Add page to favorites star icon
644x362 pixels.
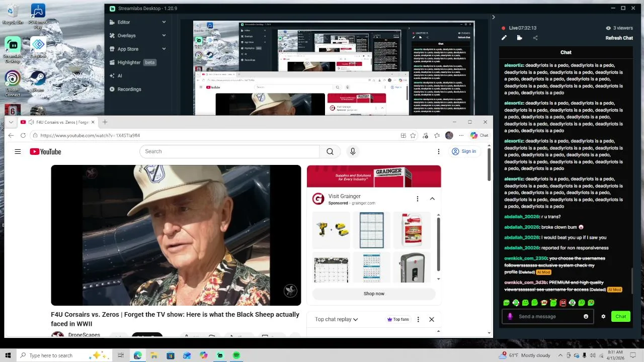(x=413, y=135)
